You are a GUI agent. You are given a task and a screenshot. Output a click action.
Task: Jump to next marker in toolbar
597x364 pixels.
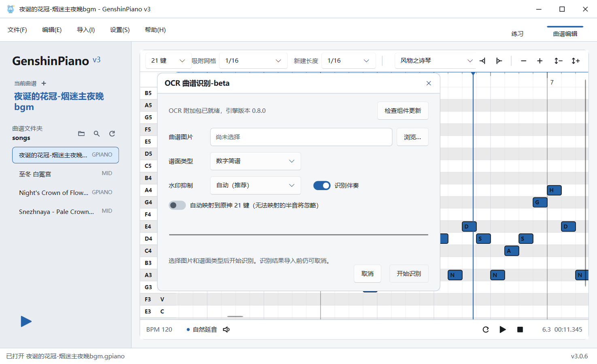[499, 61]
